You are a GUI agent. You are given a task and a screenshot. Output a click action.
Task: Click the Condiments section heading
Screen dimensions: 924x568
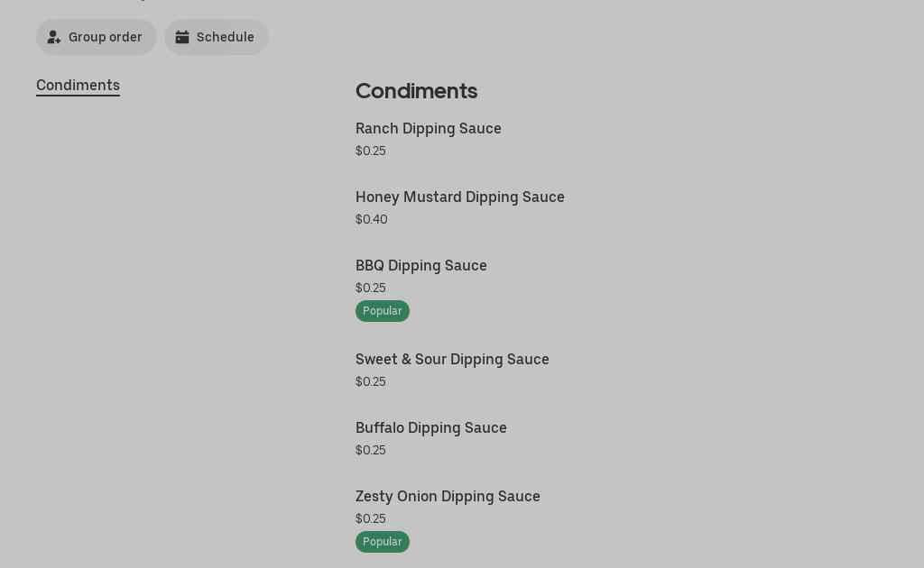point(416,91)
